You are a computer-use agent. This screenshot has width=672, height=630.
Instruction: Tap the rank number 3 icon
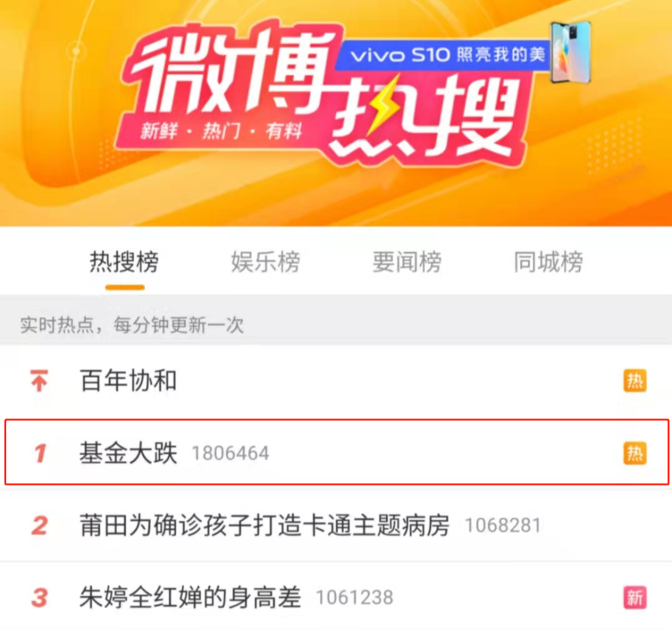[40, 598]
